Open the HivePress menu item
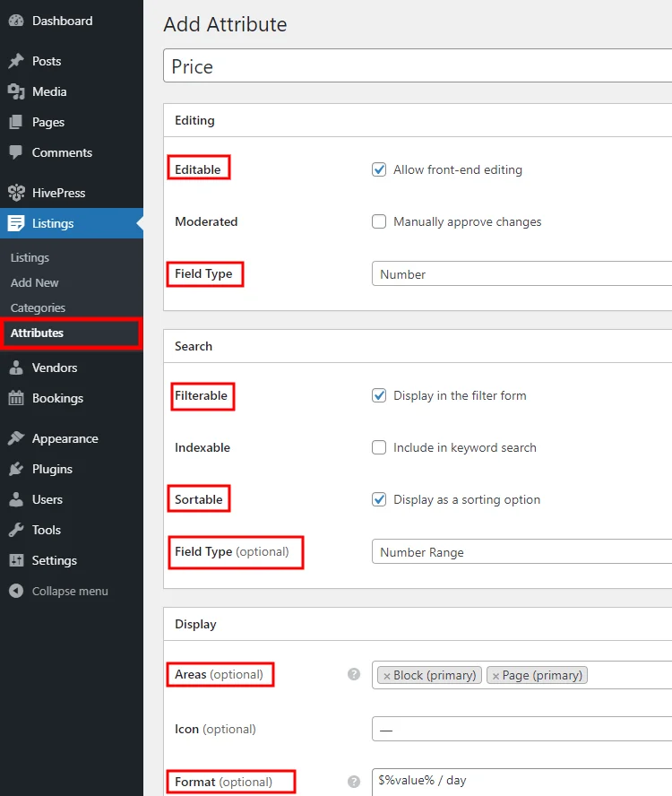 [x=58, y=193]
